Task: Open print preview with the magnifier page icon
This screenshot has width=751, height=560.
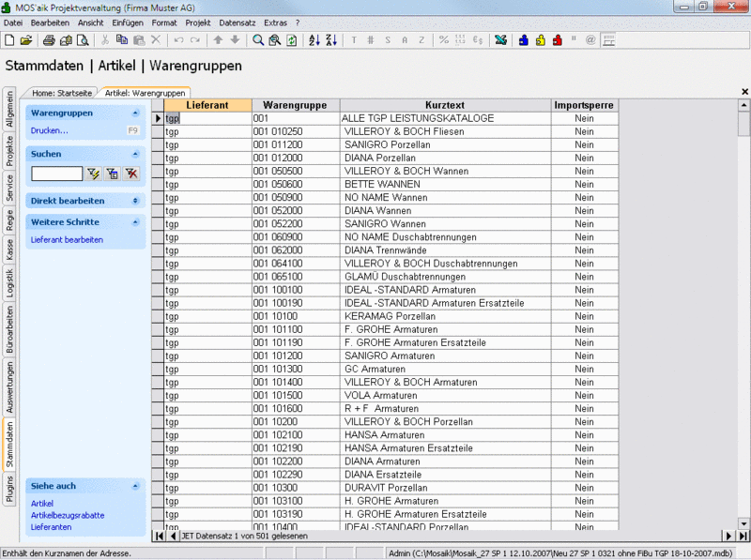Action: pos(83,40)
